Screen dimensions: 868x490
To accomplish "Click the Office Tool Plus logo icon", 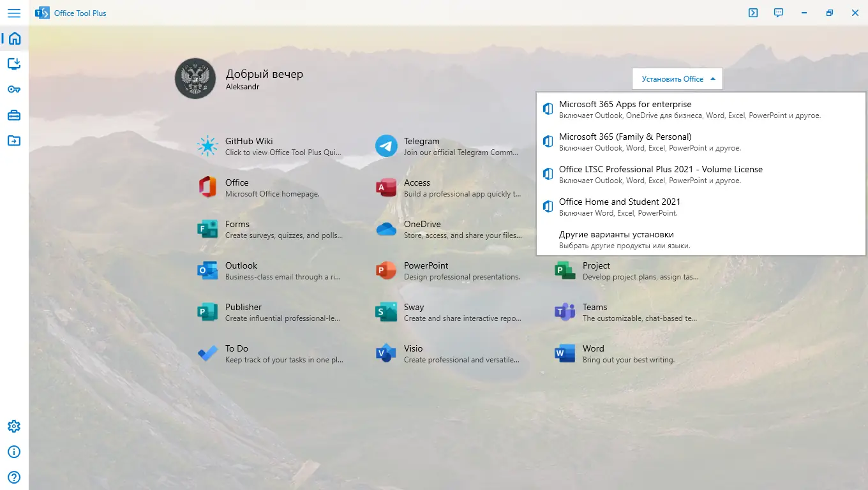I will pyautogui.click(x=42, y=13).
